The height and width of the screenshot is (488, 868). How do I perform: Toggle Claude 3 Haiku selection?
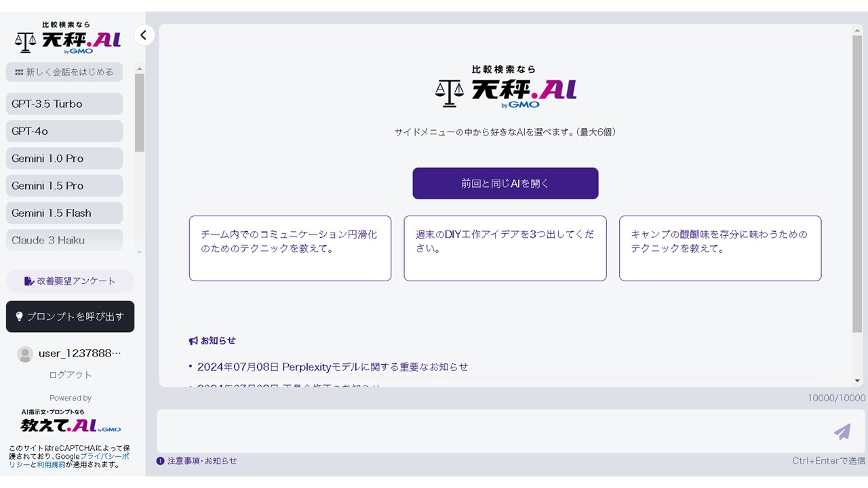coord(64,239)
